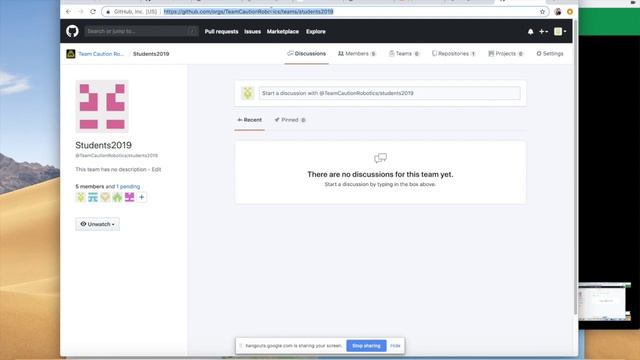Click the browser back arrow
Viewport: 640px width, 360px height.
click(69, 12)
